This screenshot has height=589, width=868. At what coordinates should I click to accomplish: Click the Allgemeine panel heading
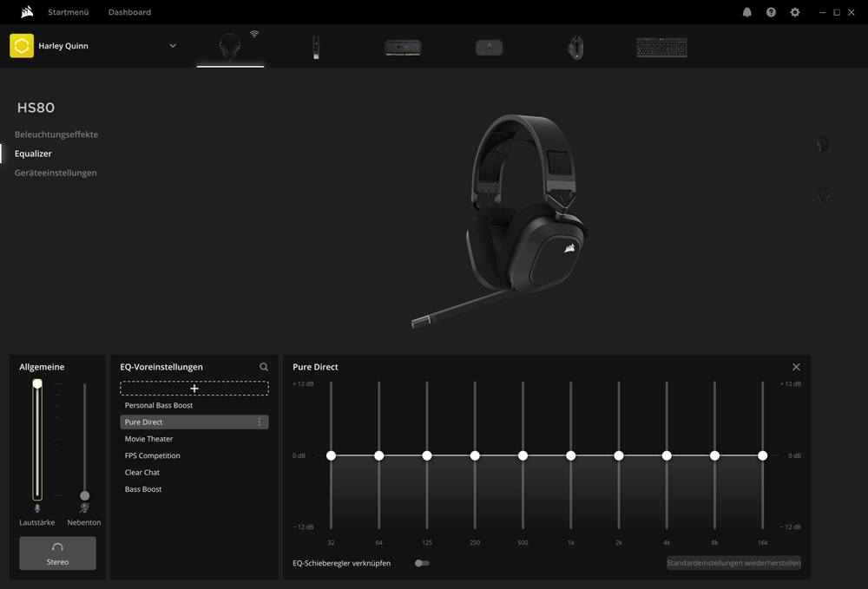coord(42,367)
